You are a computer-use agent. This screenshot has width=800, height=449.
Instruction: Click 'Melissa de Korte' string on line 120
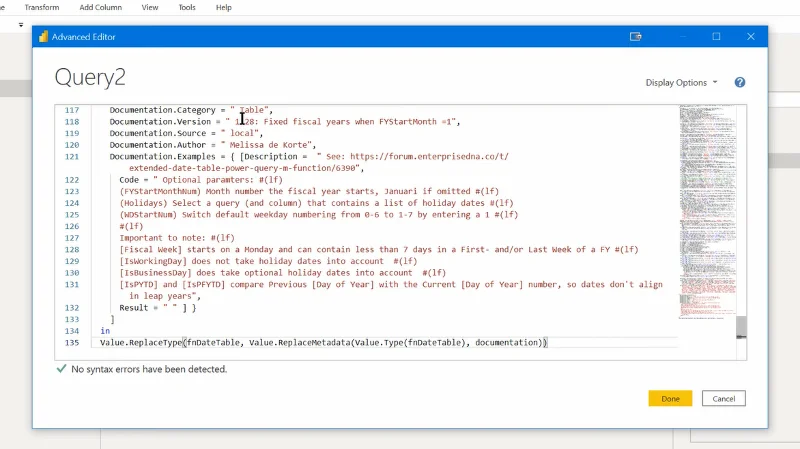pyautogui.click(x=268, y=145)
